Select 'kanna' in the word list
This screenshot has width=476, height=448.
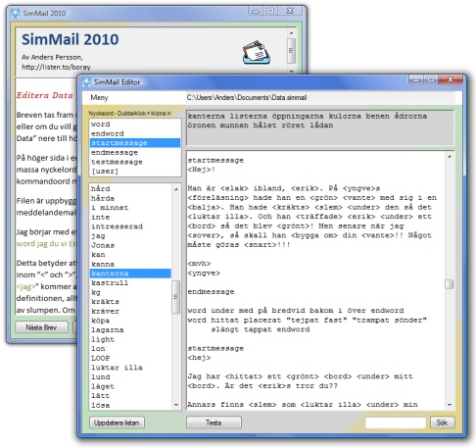(130, 264)
